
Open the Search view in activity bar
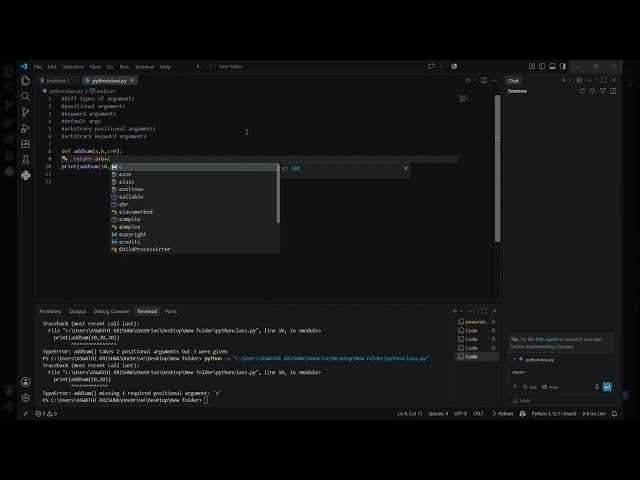25,96
